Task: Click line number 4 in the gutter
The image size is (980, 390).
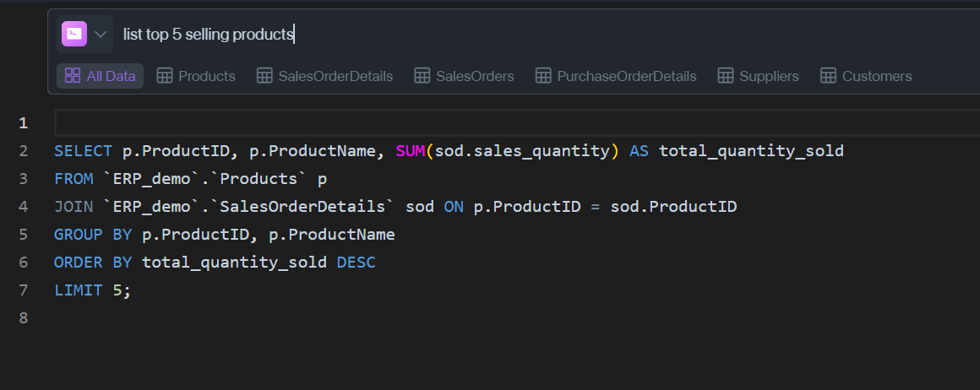Action: 24,206
